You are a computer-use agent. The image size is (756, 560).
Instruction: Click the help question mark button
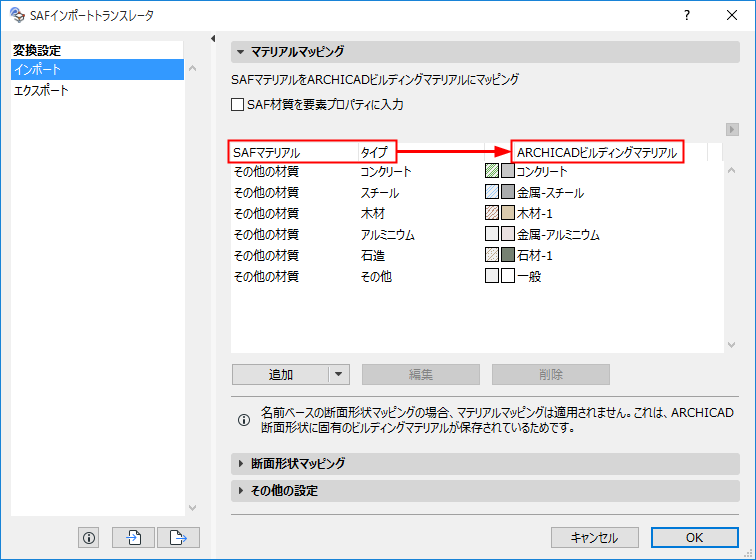[687, 15]
